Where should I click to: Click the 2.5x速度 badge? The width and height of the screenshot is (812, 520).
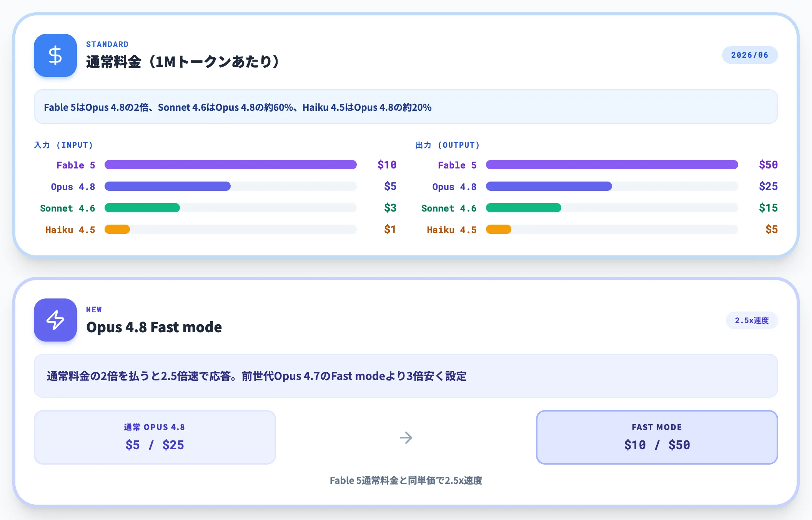point(752,320)
